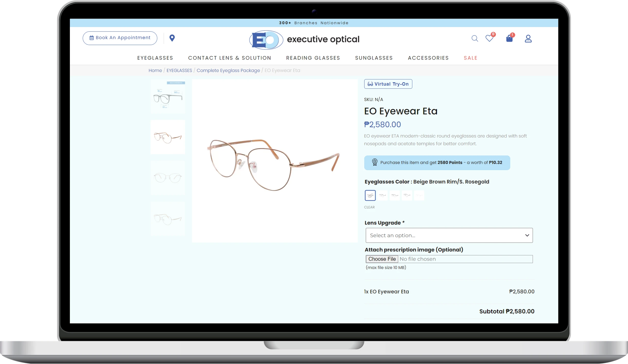Open the READING GLASSES menu
Viewport: 628px width, 364px height.
[313, 58]
